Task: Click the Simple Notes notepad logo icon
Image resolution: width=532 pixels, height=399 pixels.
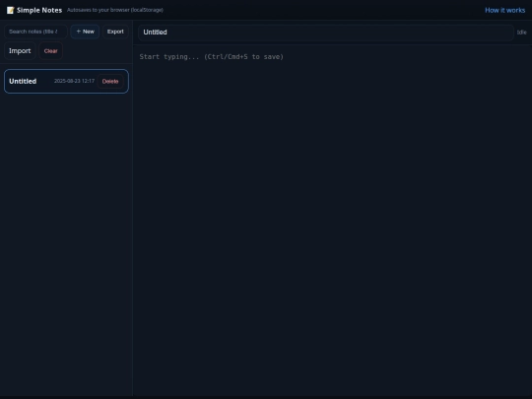Action: pos(10,10)
